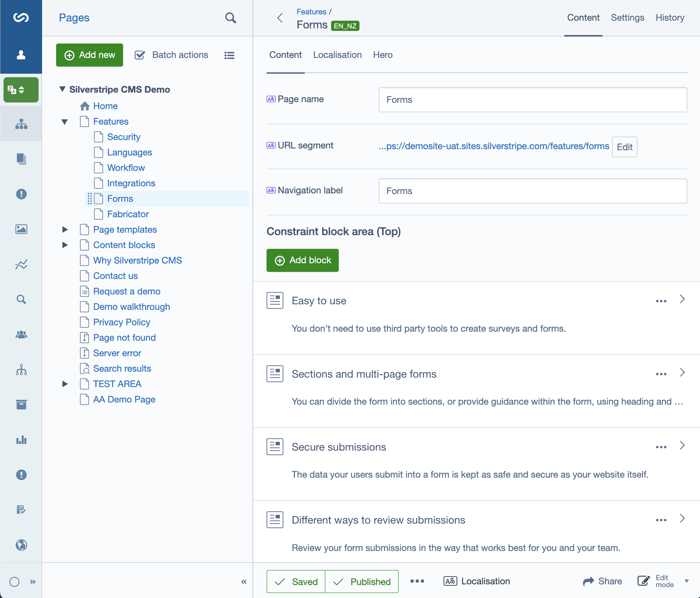Image resolution: width=700 pixels, height=598 pixels.
Task: Open the line chart icon in sidebar
Action: (21, 264)
